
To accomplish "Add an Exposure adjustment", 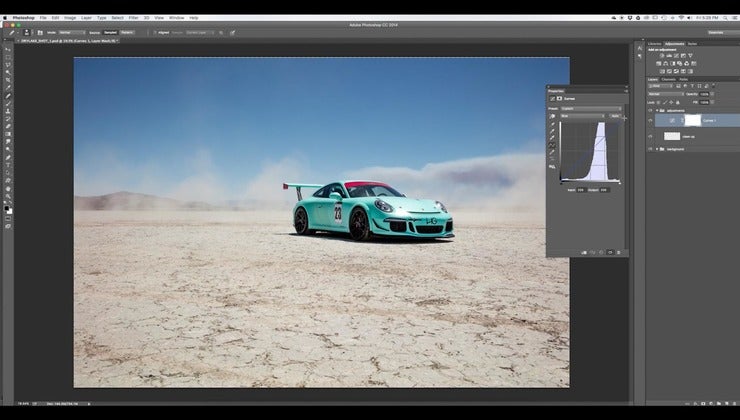I will point(683,56).
